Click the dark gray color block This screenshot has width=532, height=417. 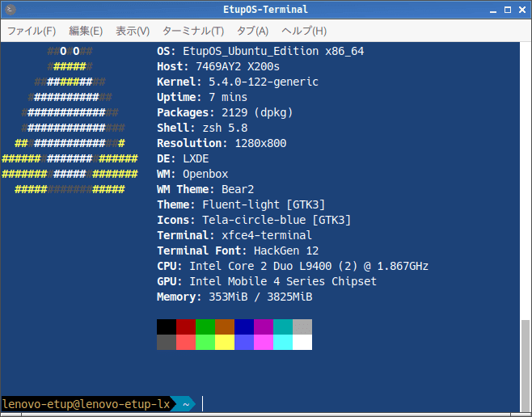coord(167,342)
